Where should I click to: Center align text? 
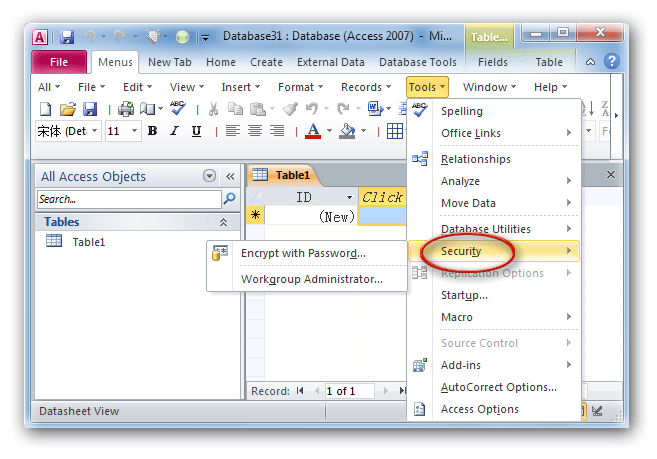point(255,131)
